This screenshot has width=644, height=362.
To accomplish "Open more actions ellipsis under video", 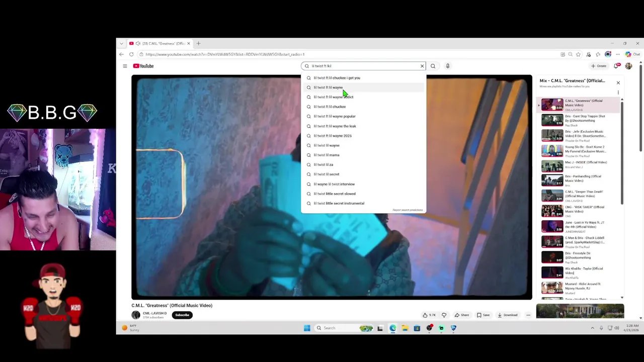I will point(528,315).
